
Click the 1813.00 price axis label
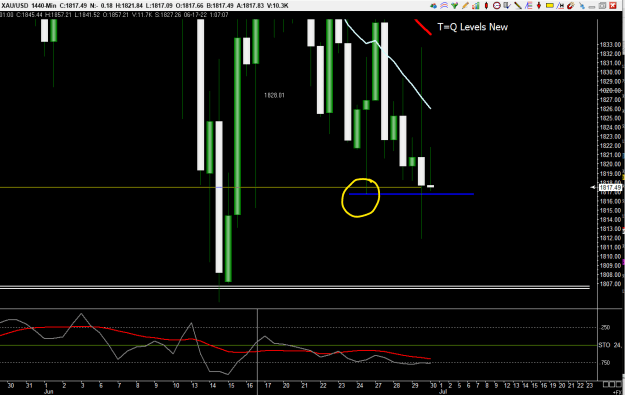tap(610, 229)
